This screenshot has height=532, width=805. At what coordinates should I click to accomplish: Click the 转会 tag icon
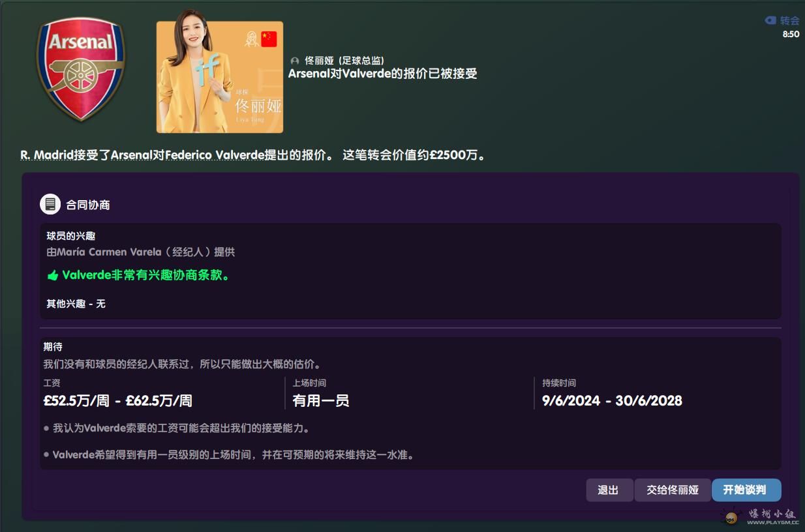click(770, 21)
